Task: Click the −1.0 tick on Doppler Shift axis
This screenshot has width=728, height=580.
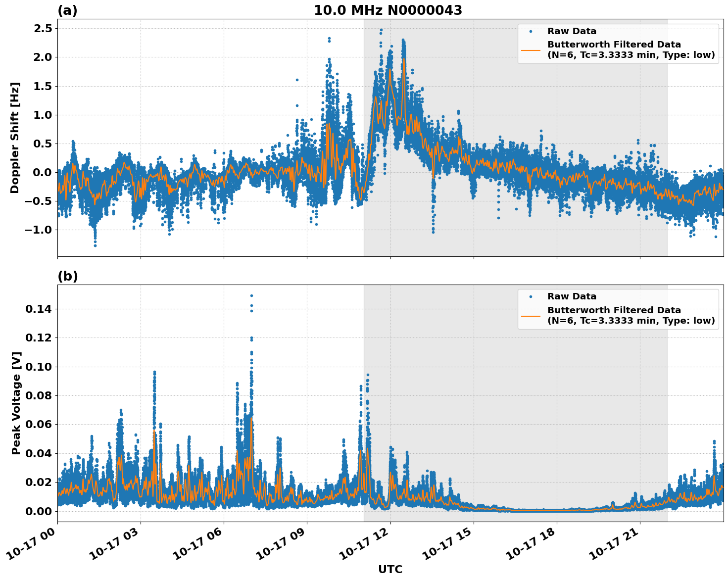Action: click(x=38, y=230)
